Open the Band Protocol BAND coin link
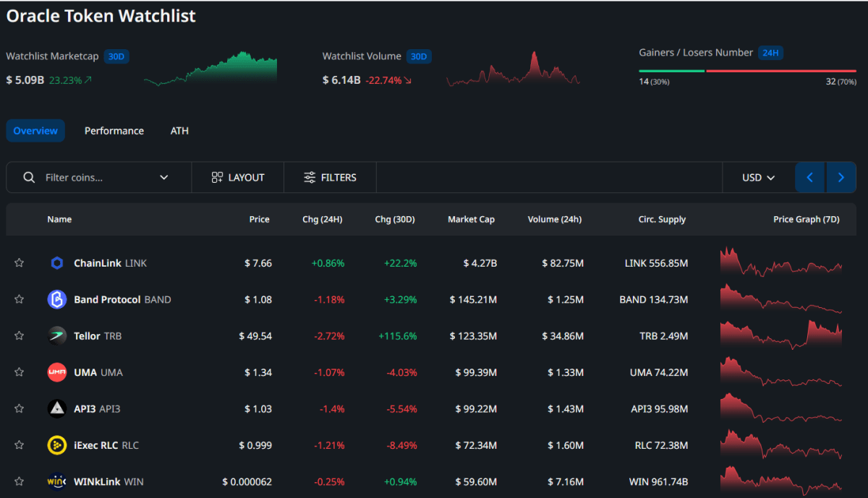The image size is (868, 498). point(122,299)
